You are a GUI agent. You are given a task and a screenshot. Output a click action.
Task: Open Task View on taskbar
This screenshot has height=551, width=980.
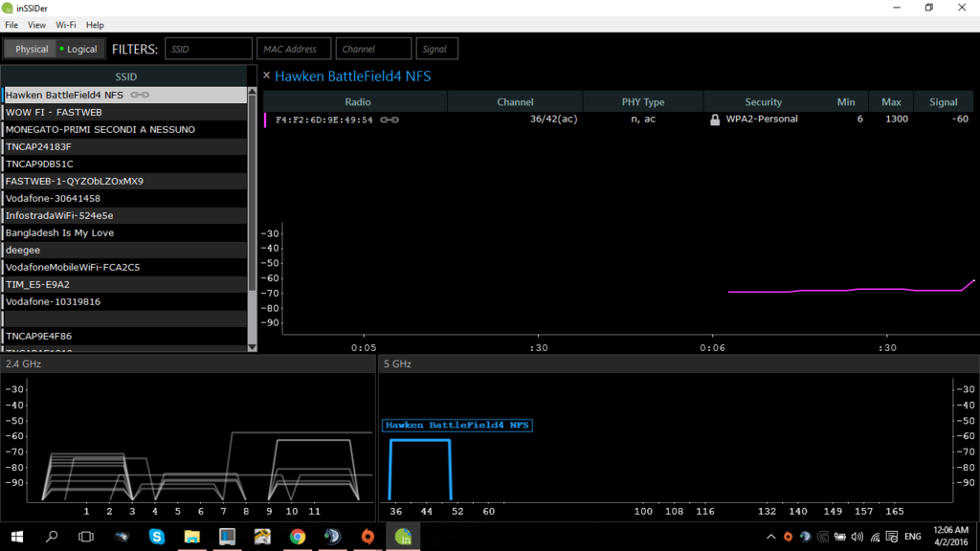pyautogui.click(x=86, y=537)
